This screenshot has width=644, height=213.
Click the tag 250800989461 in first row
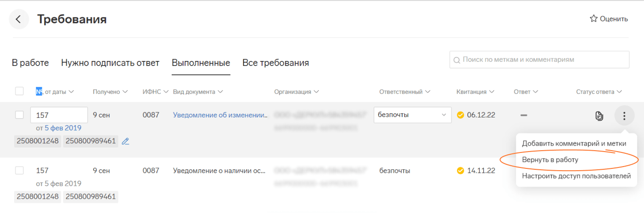coord(90,141)
